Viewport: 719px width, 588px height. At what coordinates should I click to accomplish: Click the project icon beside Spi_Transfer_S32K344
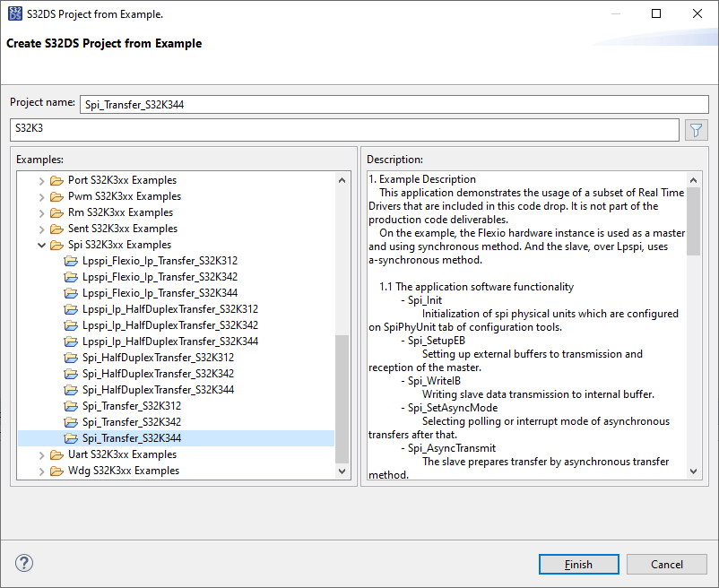tap(71, 437)
